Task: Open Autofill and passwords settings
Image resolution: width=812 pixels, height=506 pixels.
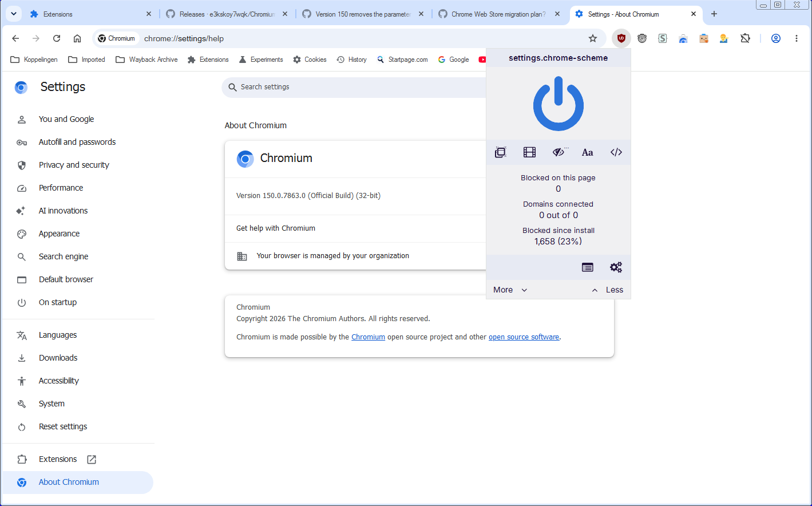Action: 78,142
